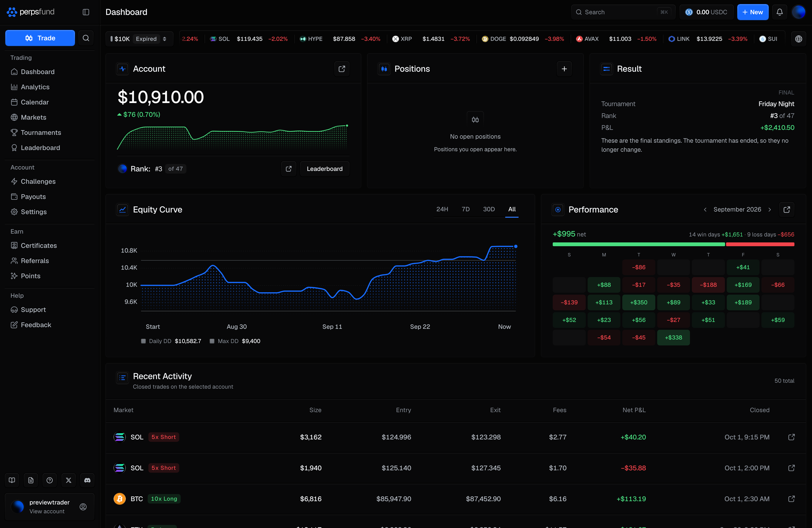Click the 0.00 USDC balance
Image resolution: width=812 pixels, height=528 pixels.
[x=706, y=12]
